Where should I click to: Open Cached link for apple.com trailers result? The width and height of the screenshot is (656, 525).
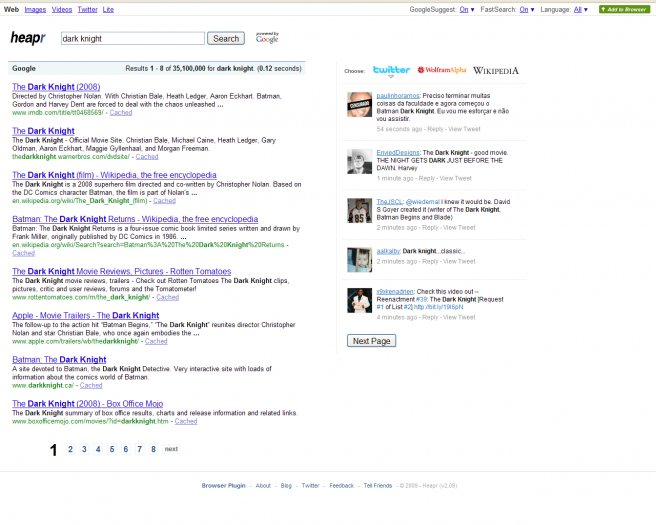pyautogui.click(x=156, y=341)
